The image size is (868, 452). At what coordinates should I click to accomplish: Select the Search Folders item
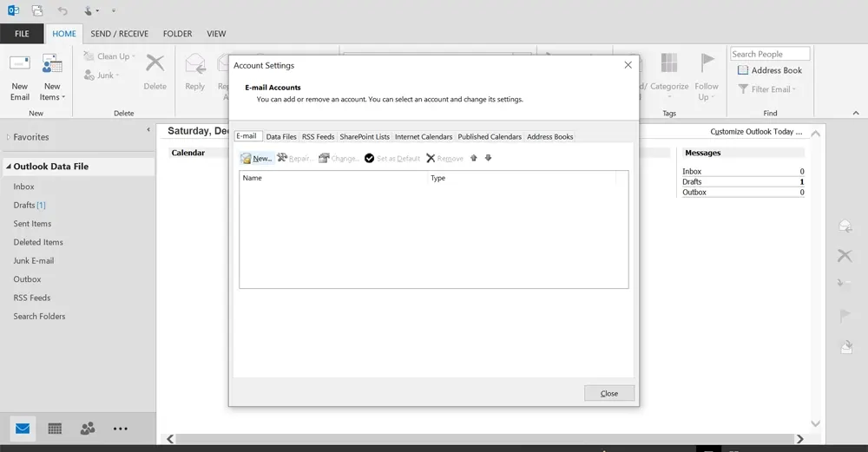(39, 317)
